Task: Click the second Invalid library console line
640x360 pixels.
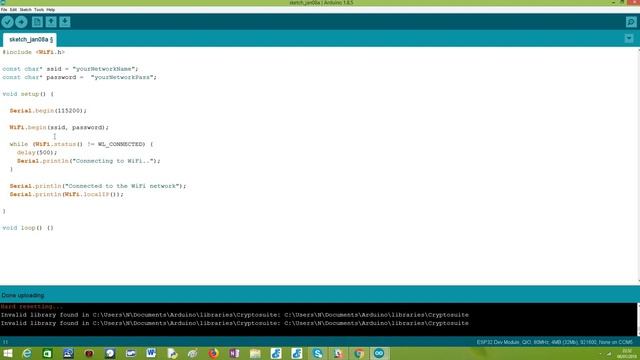Action: tap(235, 323)
